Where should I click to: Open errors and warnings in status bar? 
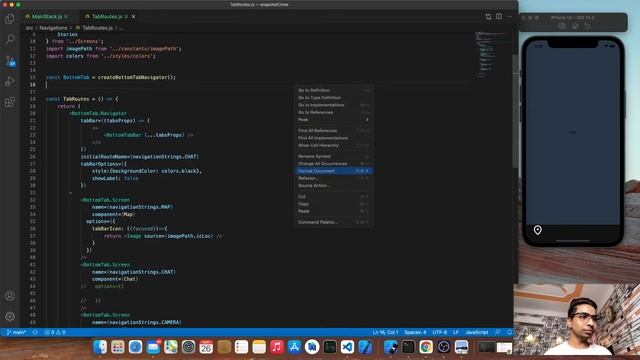point(55,332)
